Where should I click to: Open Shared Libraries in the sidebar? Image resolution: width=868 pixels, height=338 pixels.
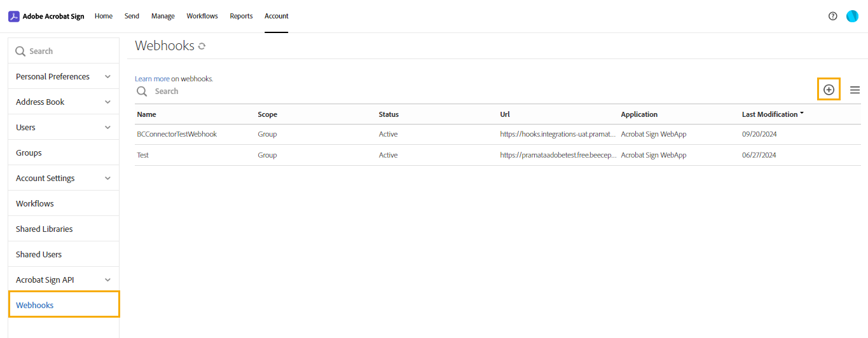(64, 229)
